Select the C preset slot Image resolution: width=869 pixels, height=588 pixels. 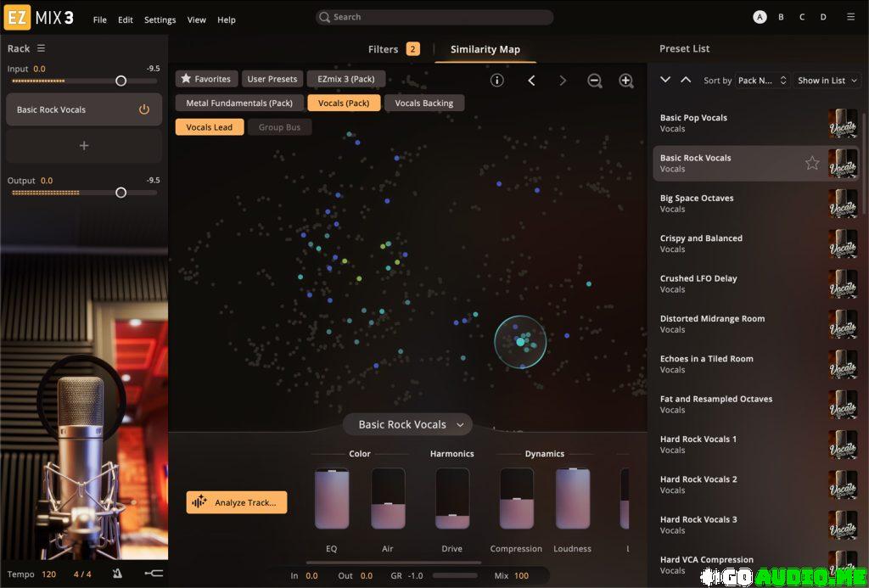(802, 17)
